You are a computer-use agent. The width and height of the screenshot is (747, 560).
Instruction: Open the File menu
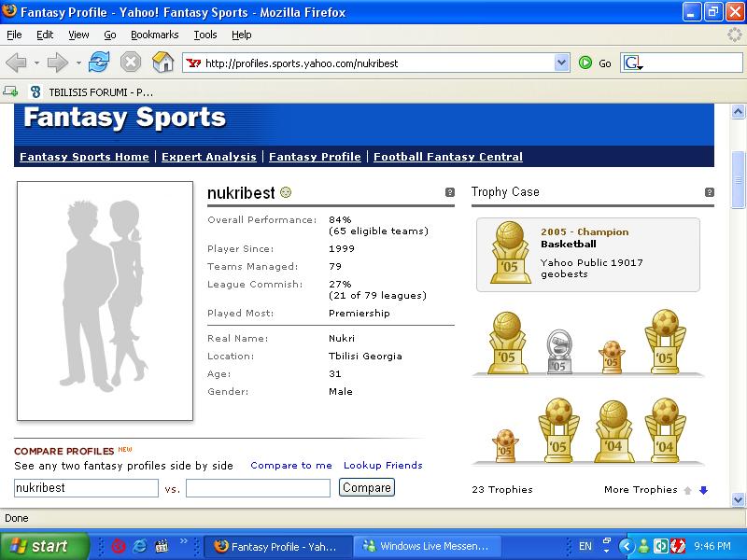point(14,35)
